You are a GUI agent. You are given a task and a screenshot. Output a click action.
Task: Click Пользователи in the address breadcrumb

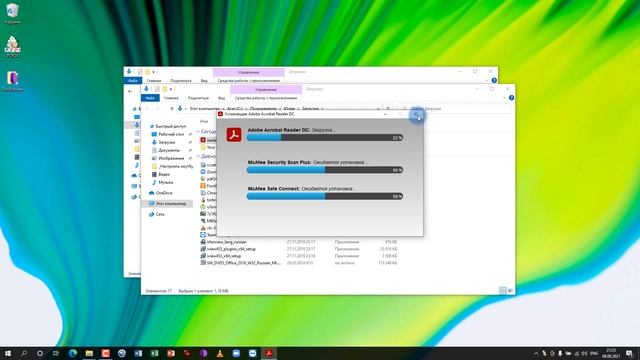pyautogui.click(x=263, y=109)
